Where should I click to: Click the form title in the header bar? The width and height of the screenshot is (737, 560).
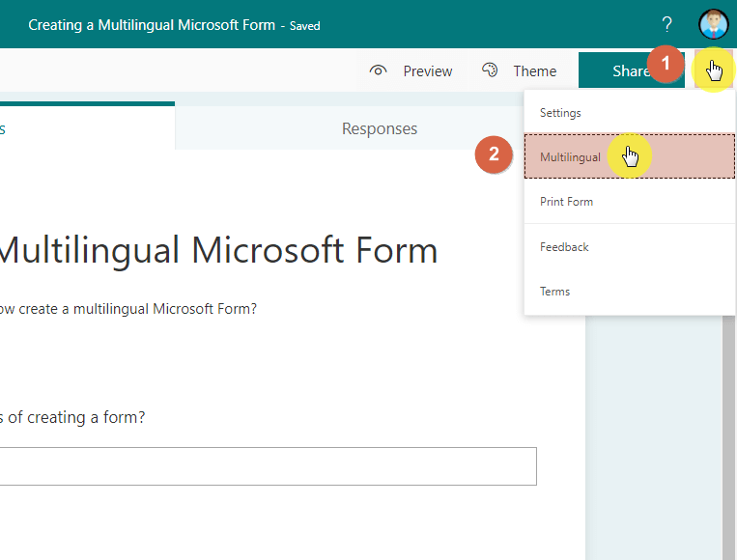(x=152, y=25)
